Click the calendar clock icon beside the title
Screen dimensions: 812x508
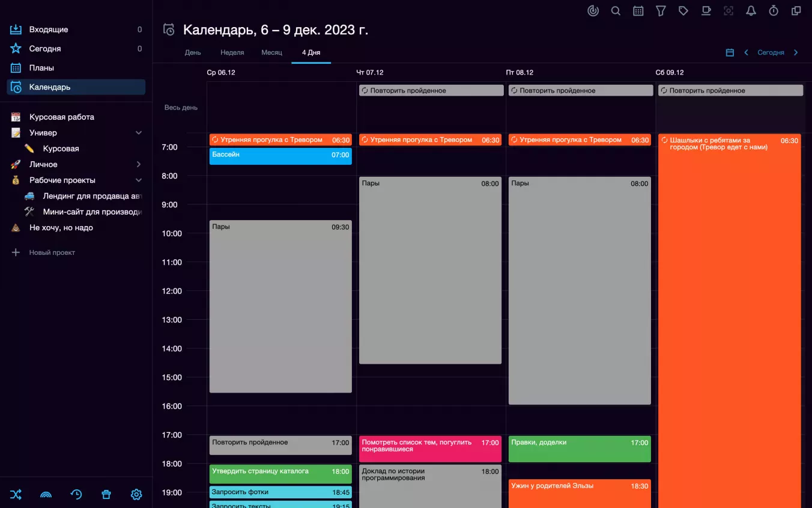point(169,29)
